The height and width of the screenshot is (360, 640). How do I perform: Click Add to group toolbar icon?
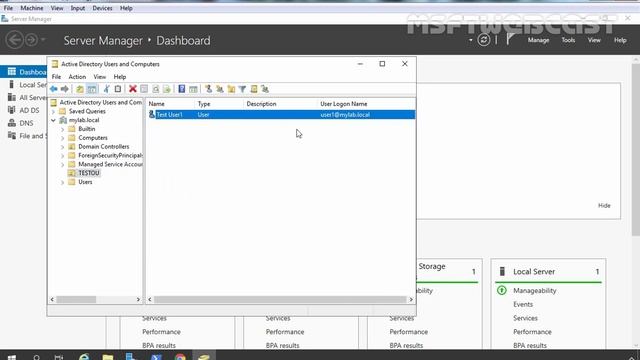click(x=265, y=89)
